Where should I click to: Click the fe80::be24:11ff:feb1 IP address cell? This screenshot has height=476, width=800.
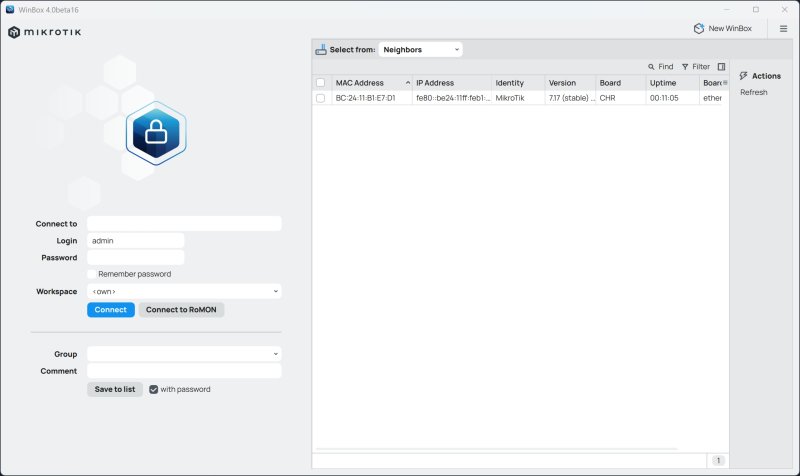click(453, 98)
